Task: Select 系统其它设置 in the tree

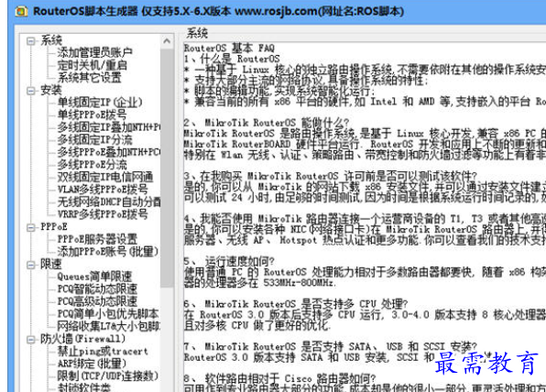Action: (90, 77)
